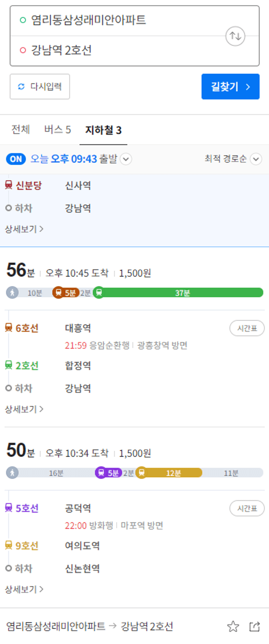This screenshot has height=644, width=269.
Task: Click the share route icon
Action: click(254, 626)
